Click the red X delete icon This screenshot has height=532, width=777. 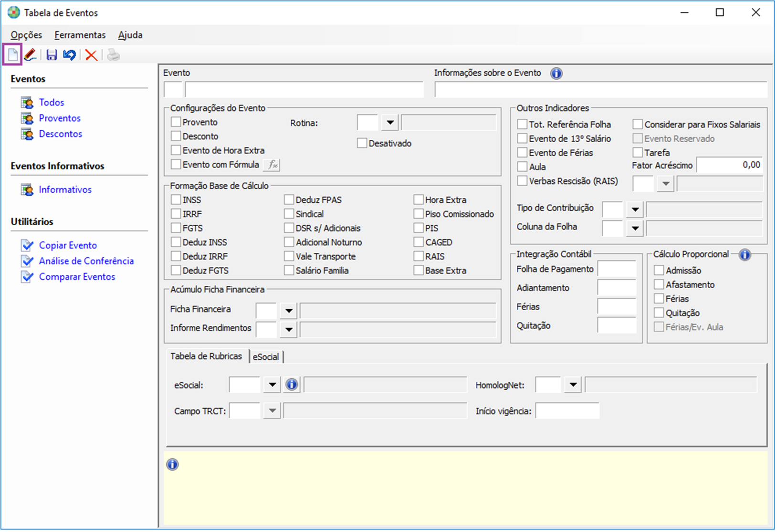click(91, 55)
